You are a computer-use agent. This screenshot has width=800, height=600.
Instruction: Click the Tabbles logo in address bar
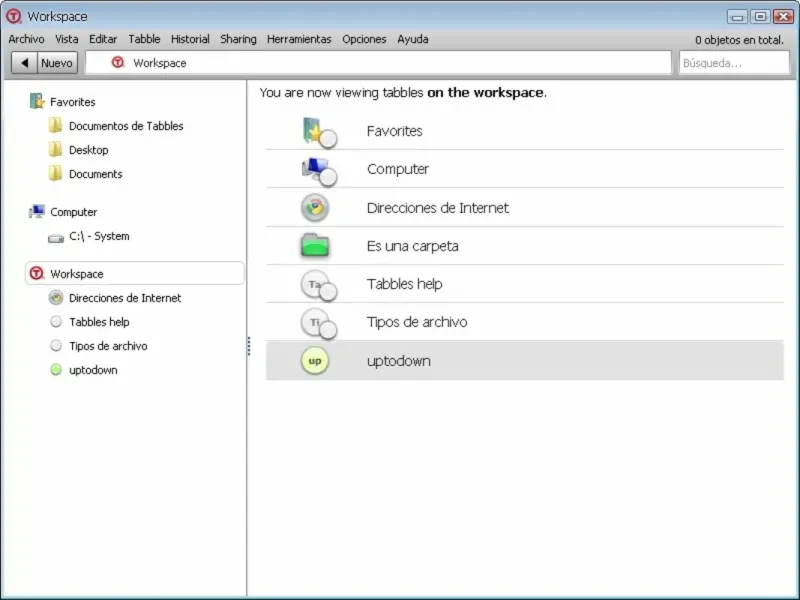tap(118, 62)
